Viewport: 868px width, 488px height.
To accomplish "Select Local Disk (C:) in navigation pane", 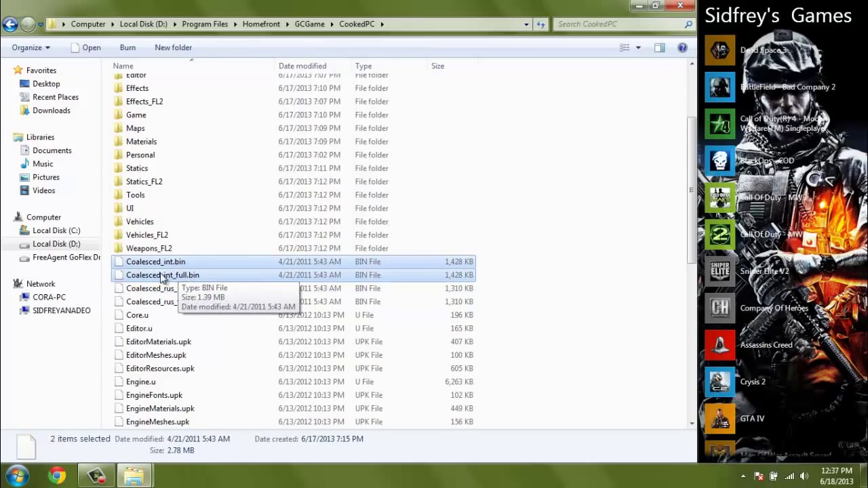I will coord(56,230).
